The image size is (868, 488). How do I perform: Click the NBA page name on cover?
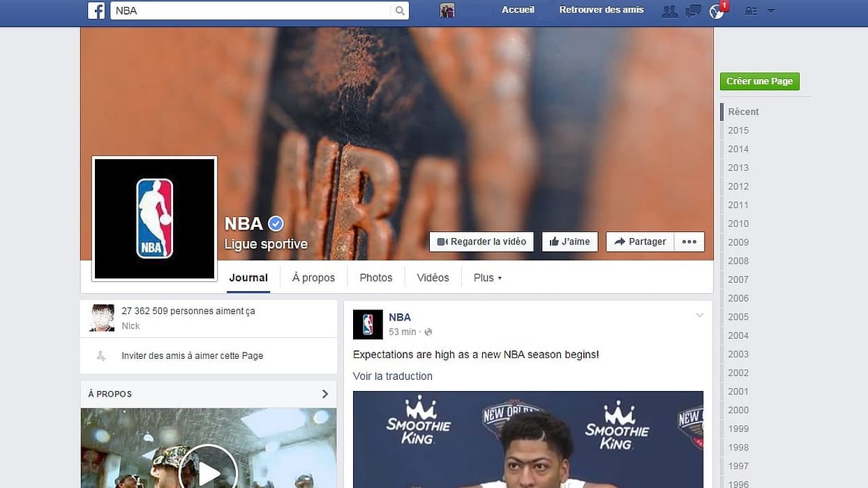pyautogui.click(x=244, y=223)
